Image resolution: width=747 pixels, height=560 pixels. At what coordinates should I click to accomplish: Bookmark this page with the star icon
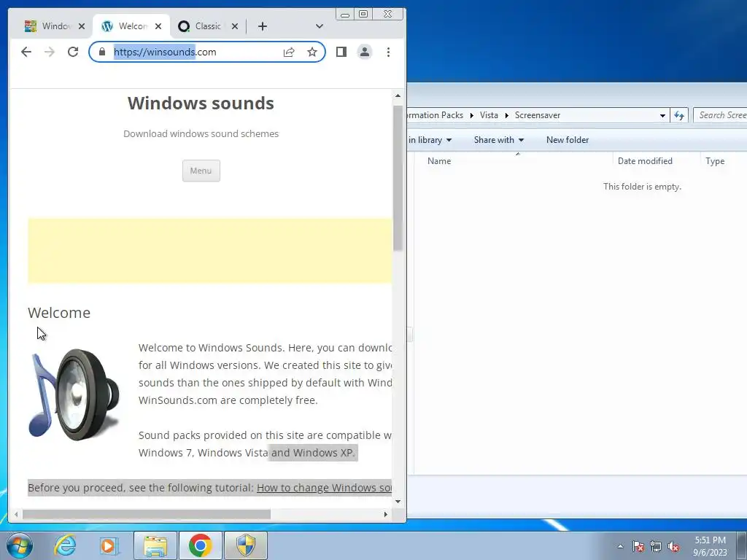click(312, 52)
